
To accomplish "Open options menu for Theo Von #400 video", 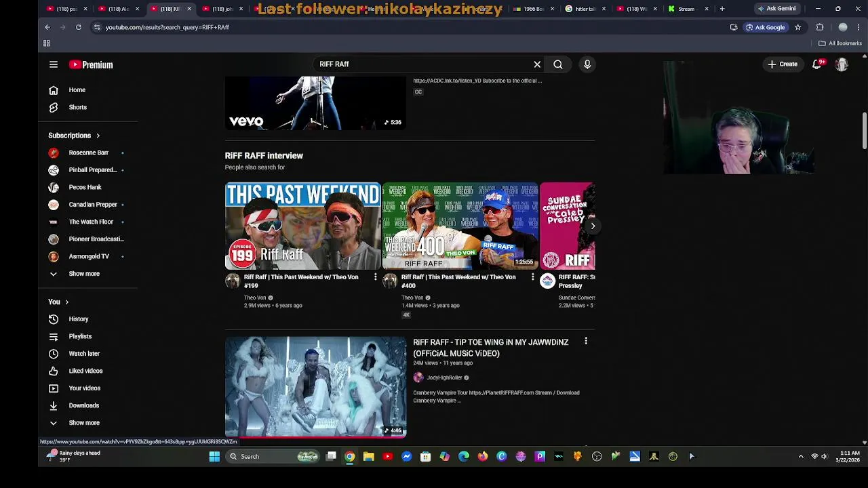I will (532, 277).
